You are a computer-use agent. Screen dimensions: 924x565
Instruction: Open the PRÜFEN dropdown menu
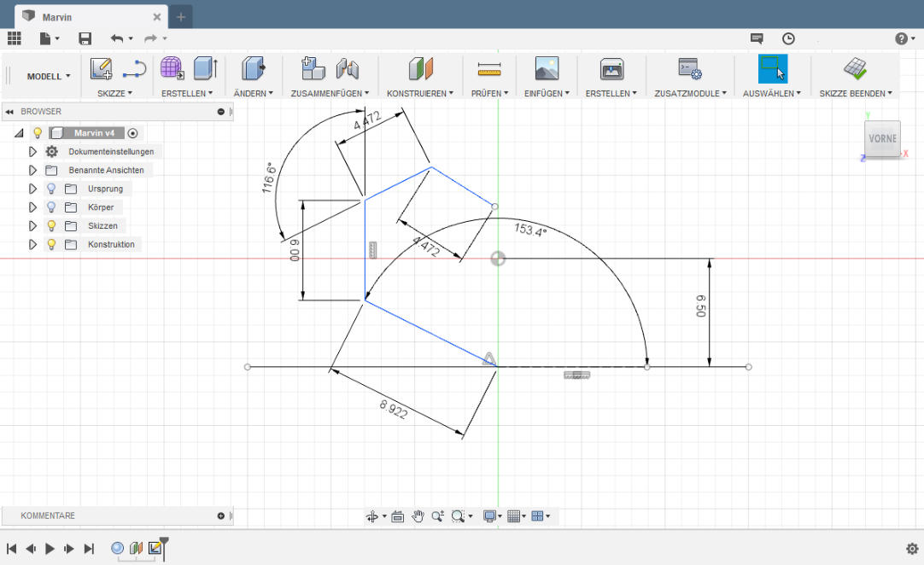489,93
